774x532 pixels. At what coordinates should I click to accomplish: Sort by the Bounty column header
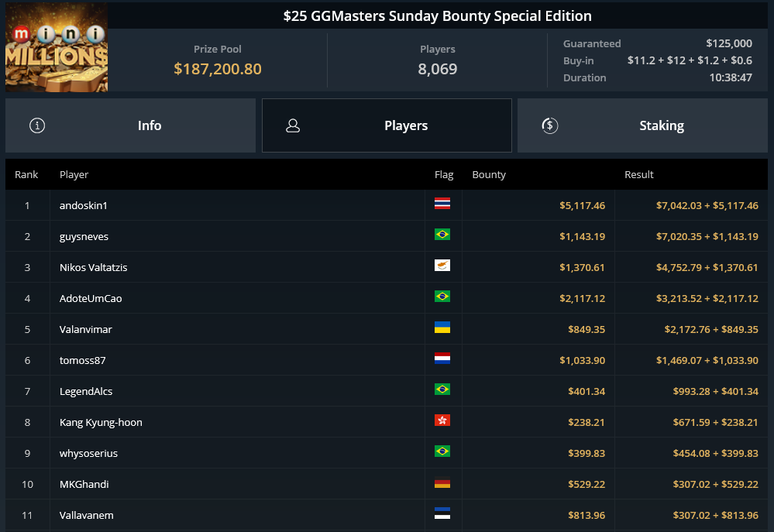(x=489, y=175)
